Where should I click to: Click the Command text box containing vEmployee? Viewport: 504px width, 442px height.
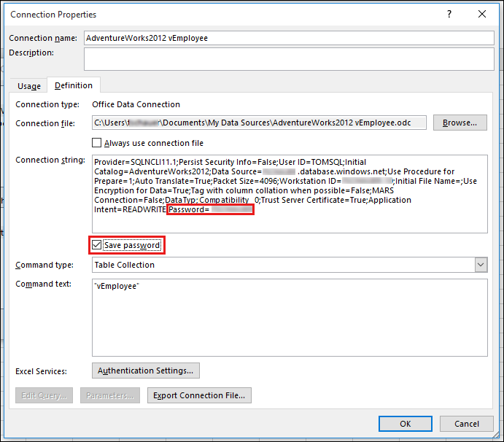point(290,317)
